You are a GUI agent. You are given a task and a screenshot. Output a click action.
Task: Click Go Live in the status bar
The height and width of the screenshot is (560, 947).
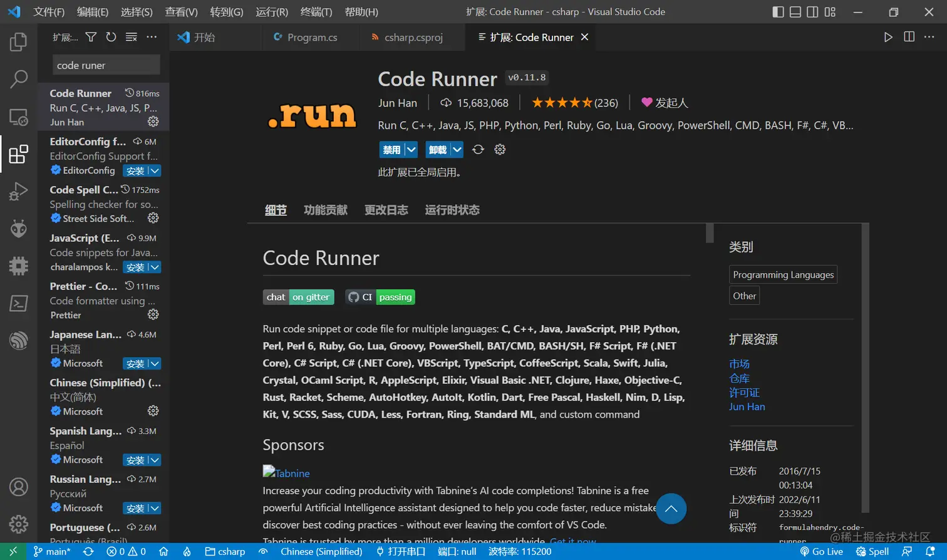pos(822,551)
